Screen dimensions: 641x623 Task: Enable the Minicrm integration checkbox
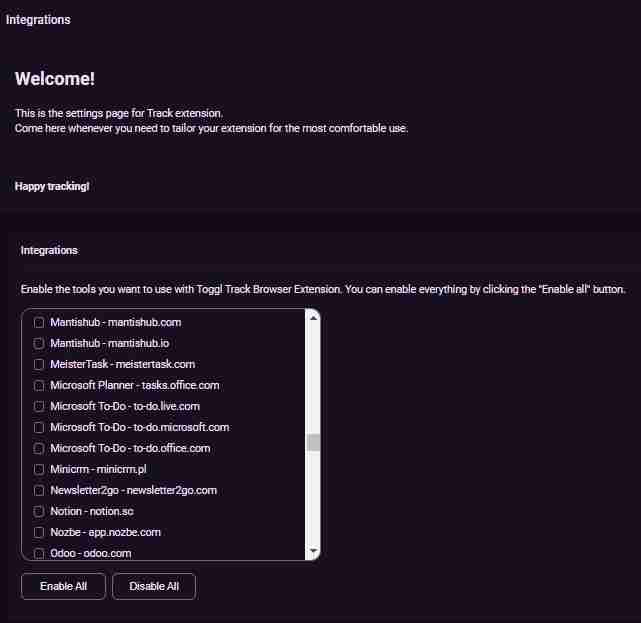(39, 469)
